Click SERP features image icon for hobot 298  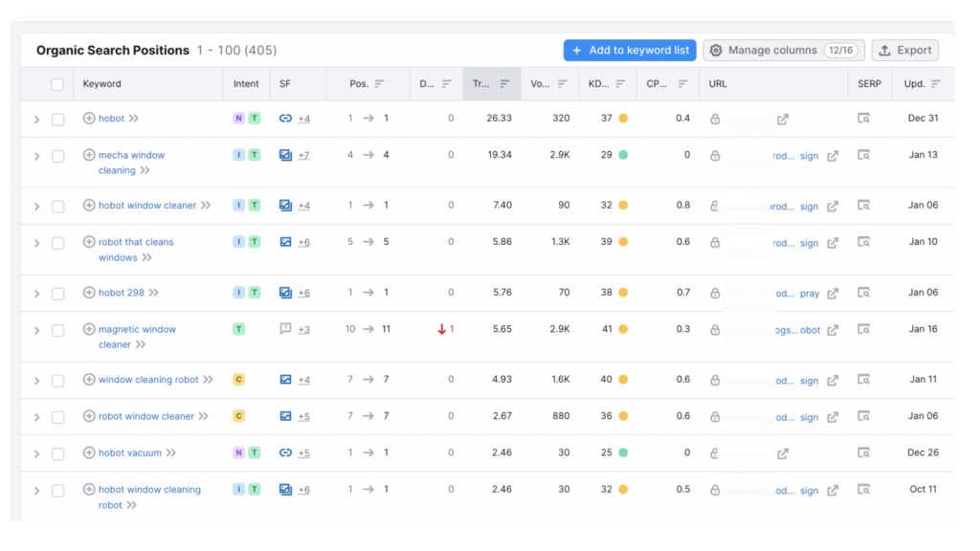click(x=285, y=293)
